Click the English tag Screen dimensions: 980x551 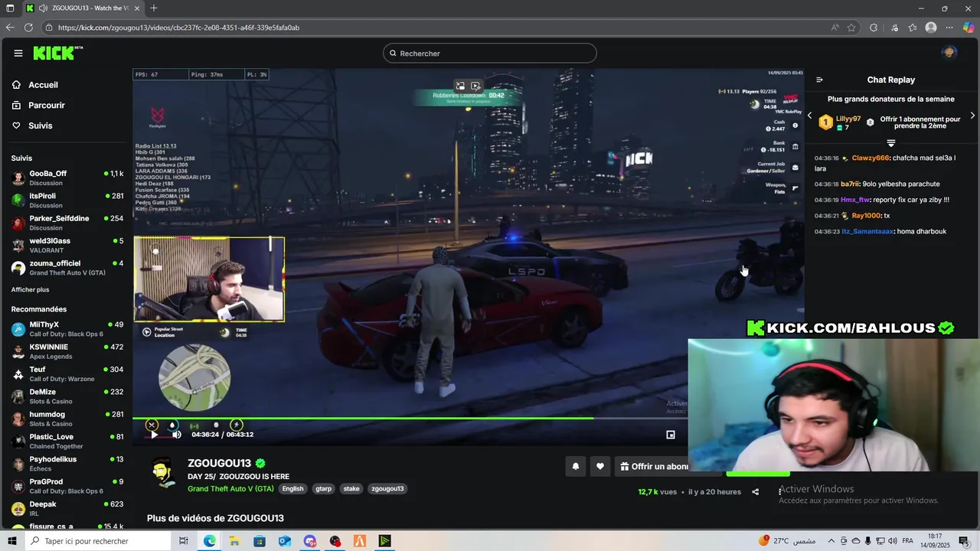click(292, 488)
